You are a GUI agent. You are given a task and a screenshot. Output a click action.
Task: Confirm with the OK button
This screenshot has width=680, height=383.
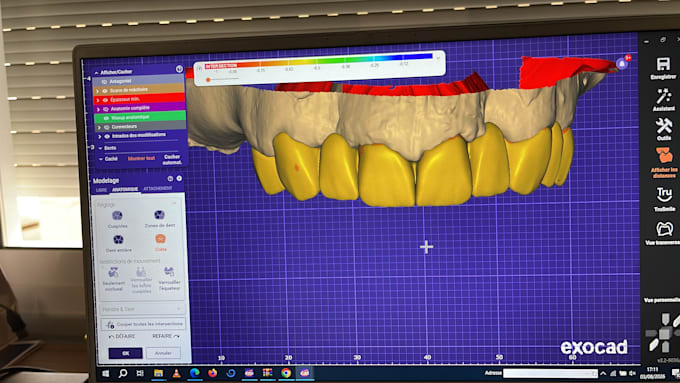click(x=125, y=353)
